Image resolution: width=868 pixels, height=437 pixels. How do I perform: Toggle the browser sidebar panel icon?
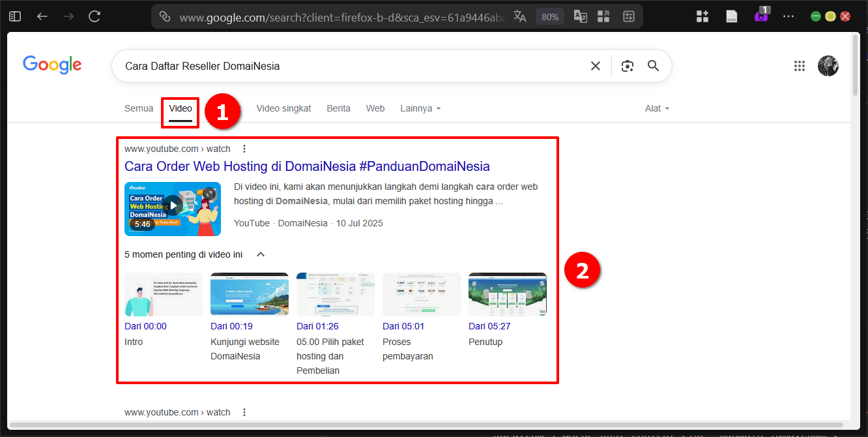click(x=14, y=16)
